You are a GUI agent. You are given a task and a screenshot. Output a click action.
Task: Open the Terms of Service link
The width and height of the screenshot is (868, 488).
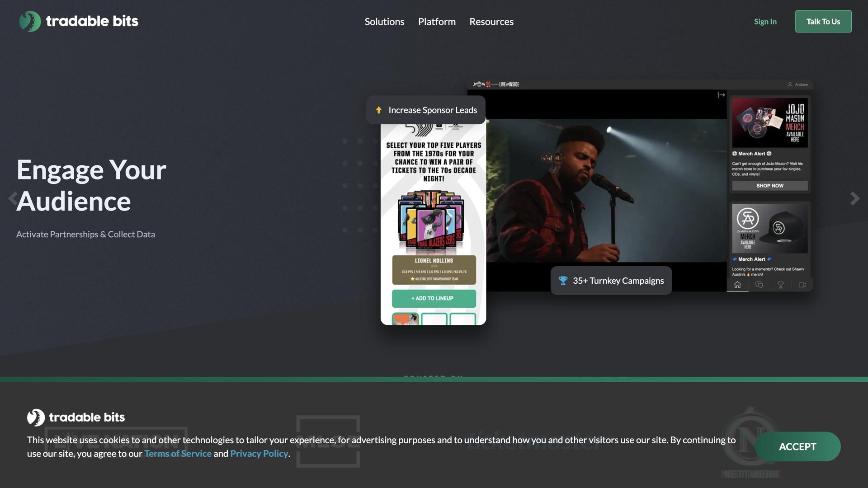point(178,454)
